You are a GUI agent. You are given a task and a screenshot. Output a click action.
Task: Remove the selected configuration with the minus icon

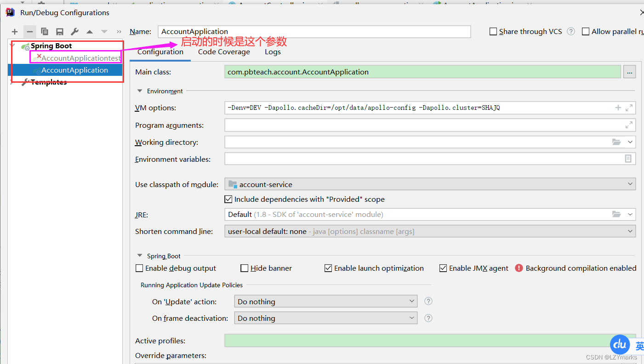tap(30, 32)
